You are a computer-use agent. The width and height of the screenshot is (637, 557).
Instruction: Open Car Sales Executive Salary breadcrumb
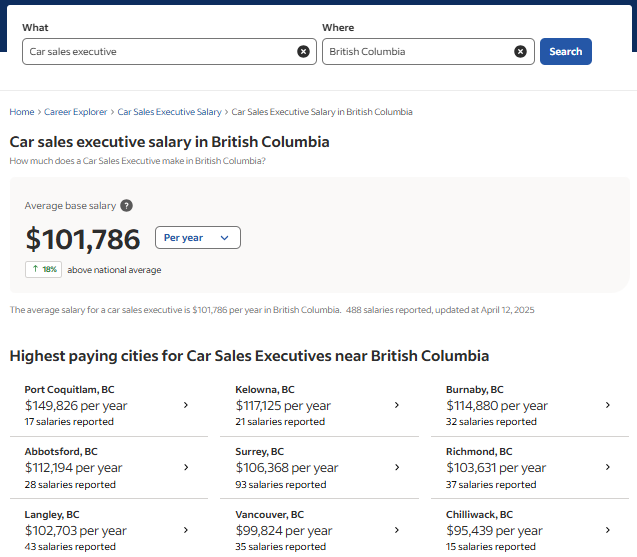point(169,112)
